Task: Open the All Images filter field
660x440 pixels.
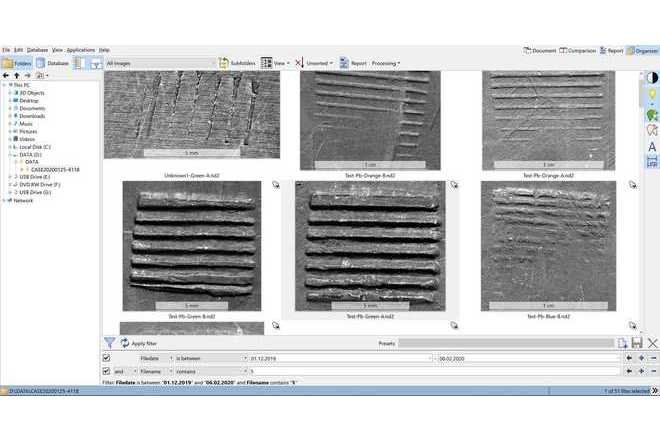Action: pyautogui.click(x=159, y=64)
